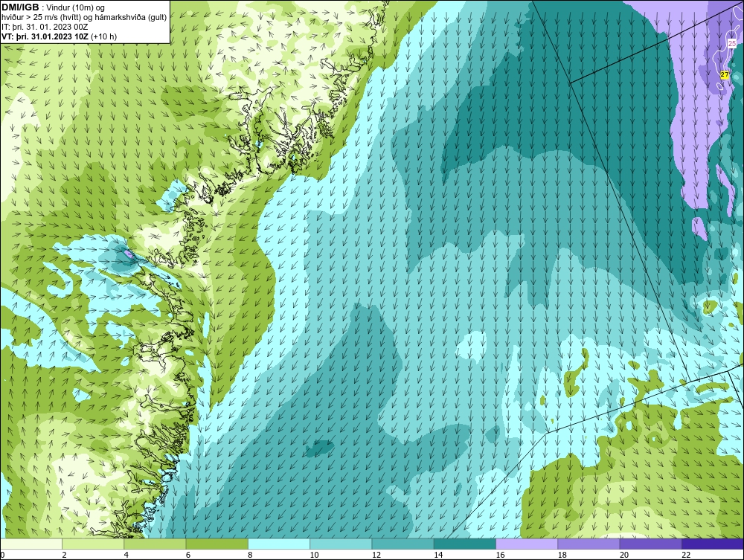Click the darkest purple swatch above 22
The height and width of the screenshot is (560, 744).
[x=713, y=544]
